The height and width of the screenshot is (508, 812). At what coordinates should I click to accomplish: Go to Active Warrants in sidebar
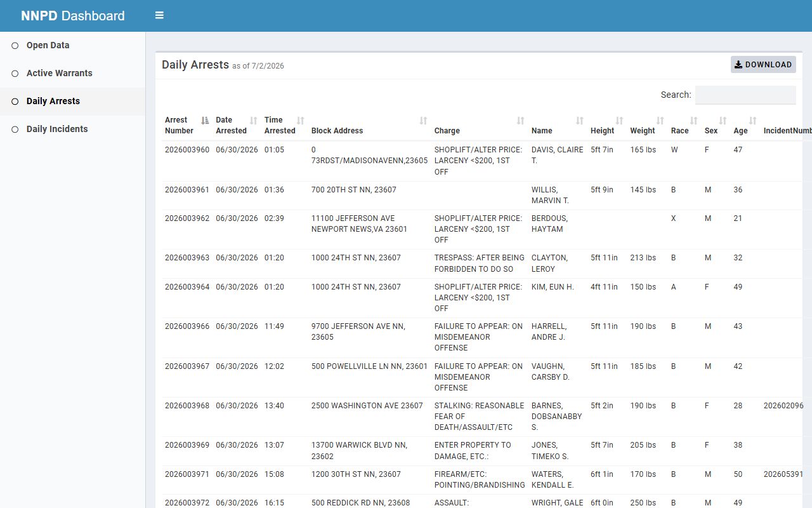click(72, 74)
